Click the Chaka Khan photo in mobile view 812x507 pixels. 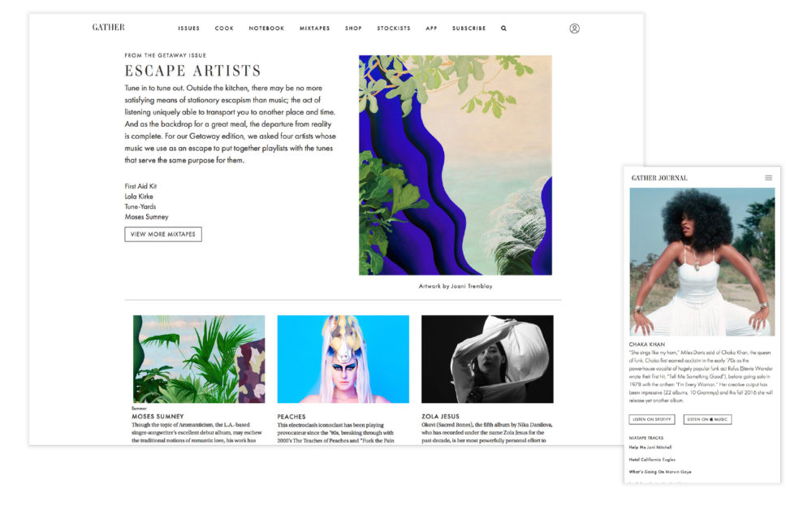tap(702, 262)
